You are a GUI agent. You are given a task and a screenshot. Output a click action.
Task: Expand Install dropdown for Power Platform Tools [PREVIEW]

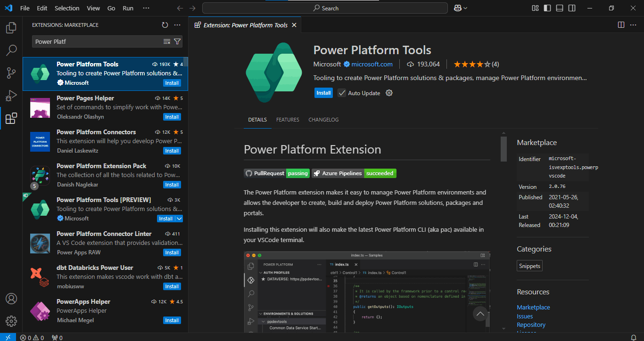[179, 219]
